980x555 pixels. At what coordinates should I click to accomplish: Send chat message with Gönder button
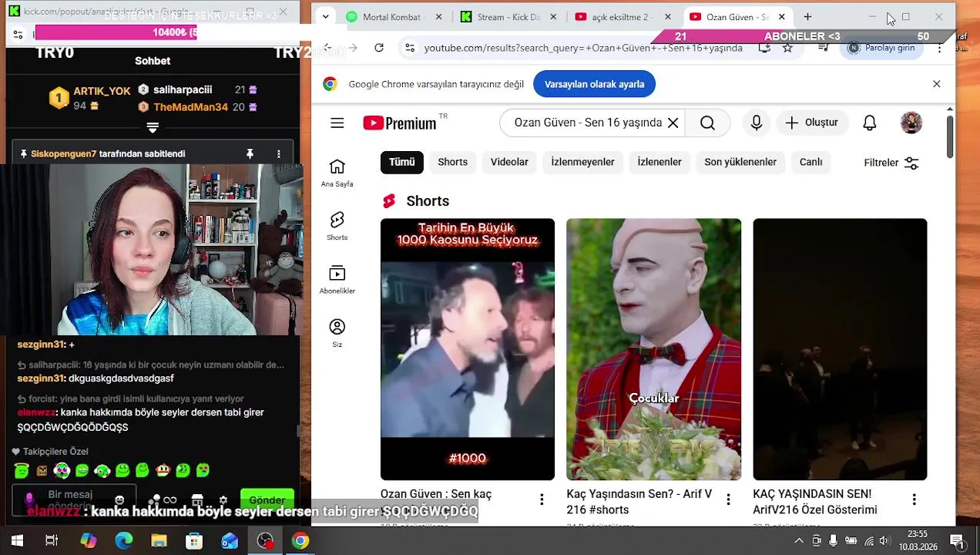pyautogui.click(x=267, y=499)
